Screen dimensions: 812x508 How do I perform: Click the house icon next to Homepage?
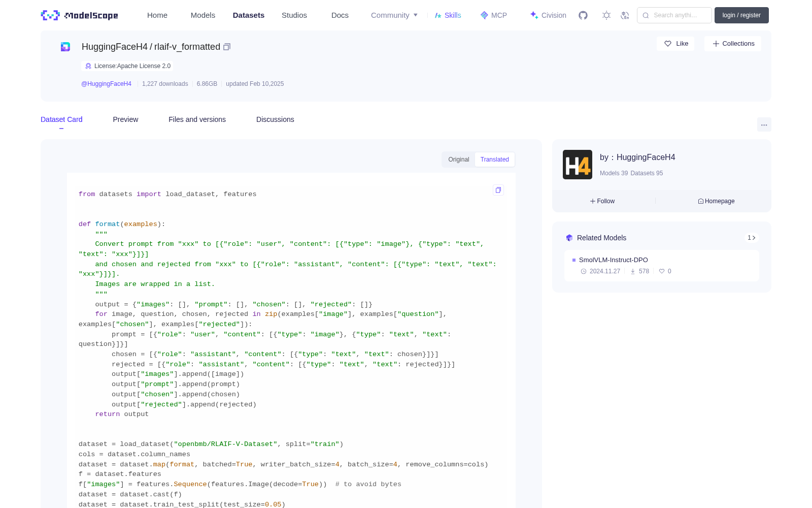[x=701, y=201]
